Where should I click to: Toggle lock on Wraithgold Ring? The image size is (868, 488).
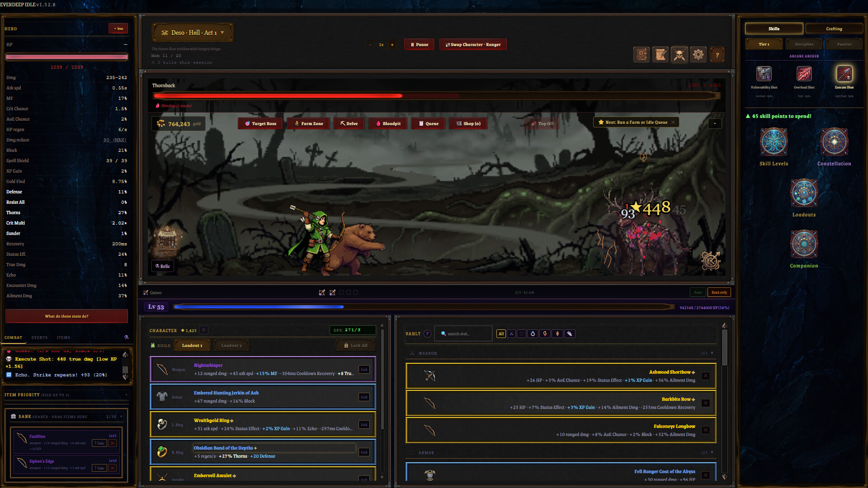tap(364, 425)
